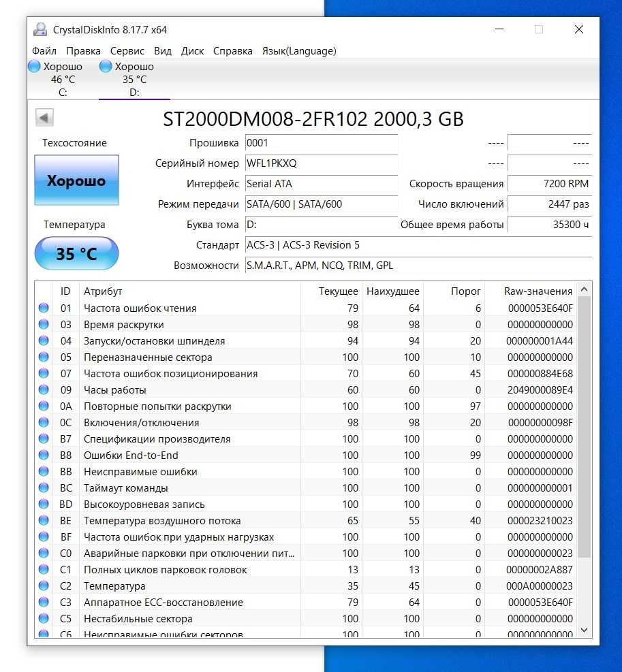622x672 pixels.
Task: Select the Нестабильные сектора row text
Action: [138, 618]
